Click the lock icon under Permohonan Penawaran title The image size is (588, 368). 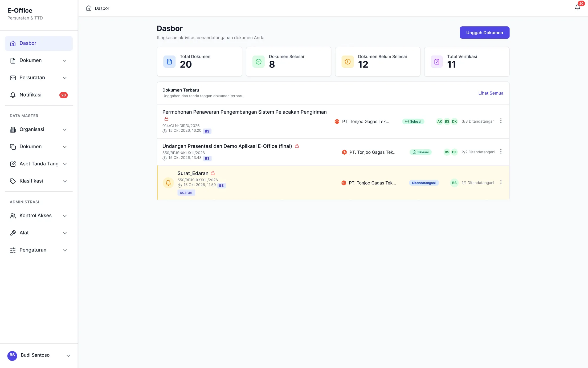pyautogui.click(x=166, y=119)
